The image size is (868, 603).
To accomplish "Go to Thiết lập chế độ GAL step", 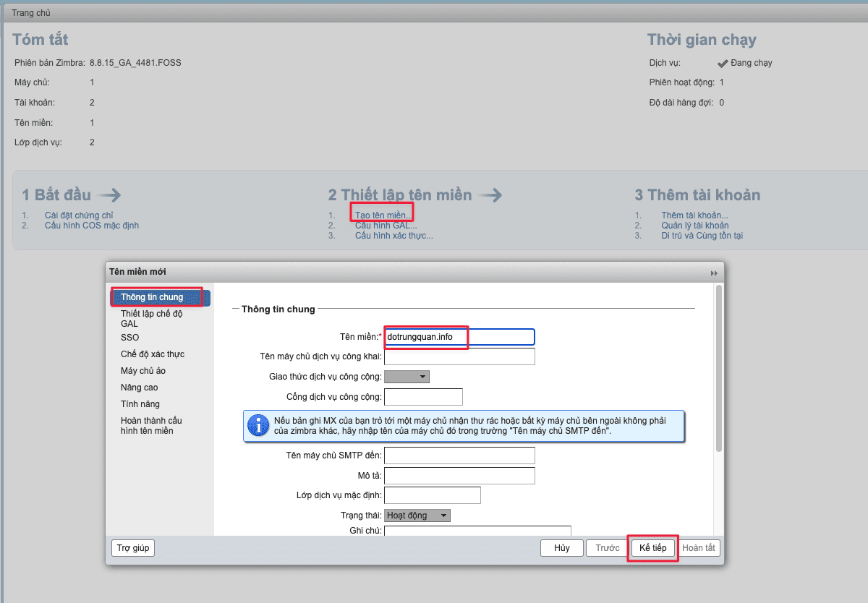I will [151, 319].
